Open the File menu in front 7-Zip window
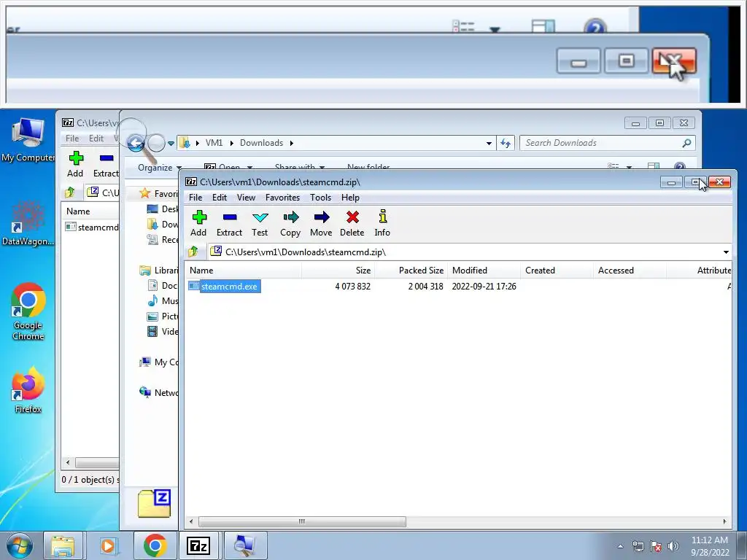Viewport: 747px width, 560px height. pos(196,197)
